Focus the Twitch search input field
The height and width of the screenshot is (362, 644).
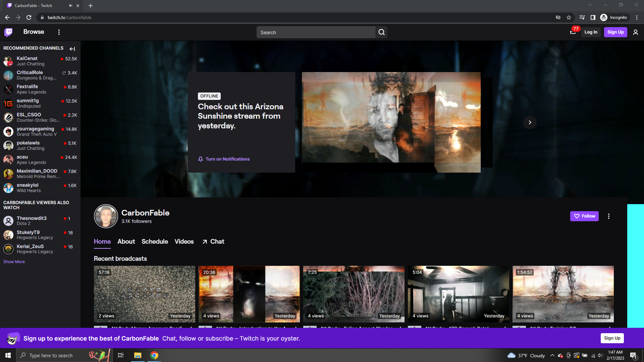coord(315,32)
